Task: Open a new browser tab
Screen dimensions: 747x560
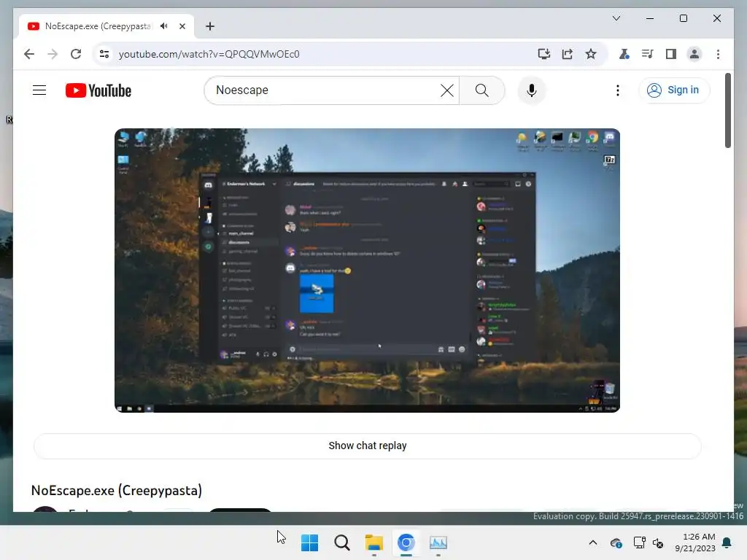Action: 210,26
